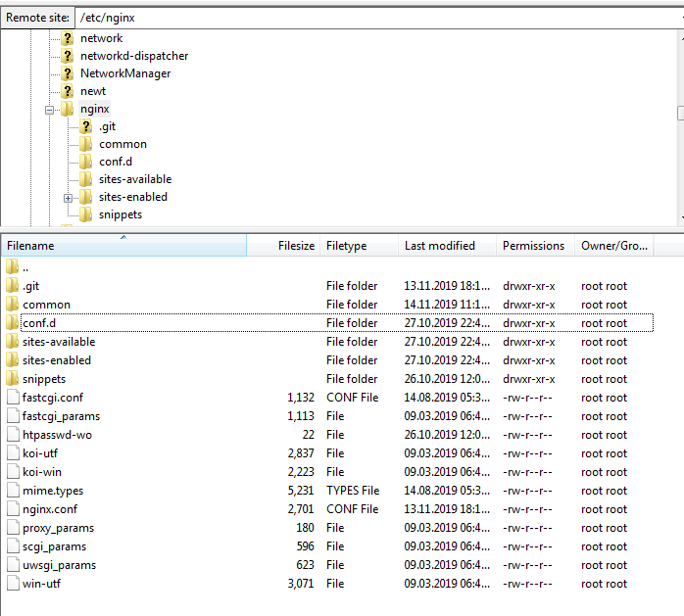Click the .git folder icon in file list
The image size is (684, 616).
click(13, 286)
